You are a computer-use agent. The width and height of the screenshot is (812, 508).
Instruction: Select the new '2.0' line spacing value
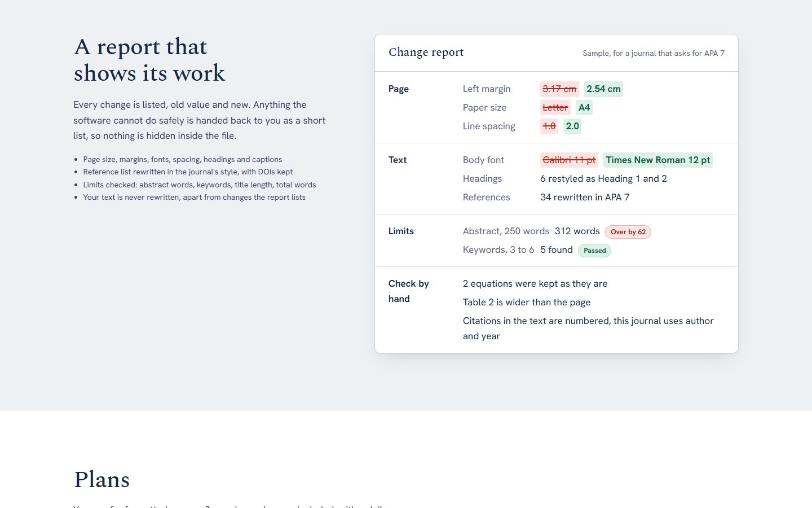point(572,126)
